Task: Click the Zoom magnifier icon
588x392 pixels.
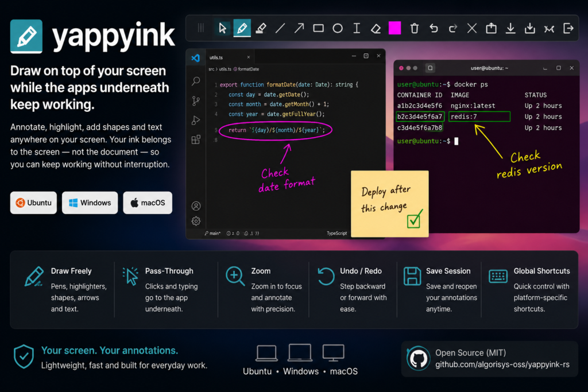Action: [235, 277]
